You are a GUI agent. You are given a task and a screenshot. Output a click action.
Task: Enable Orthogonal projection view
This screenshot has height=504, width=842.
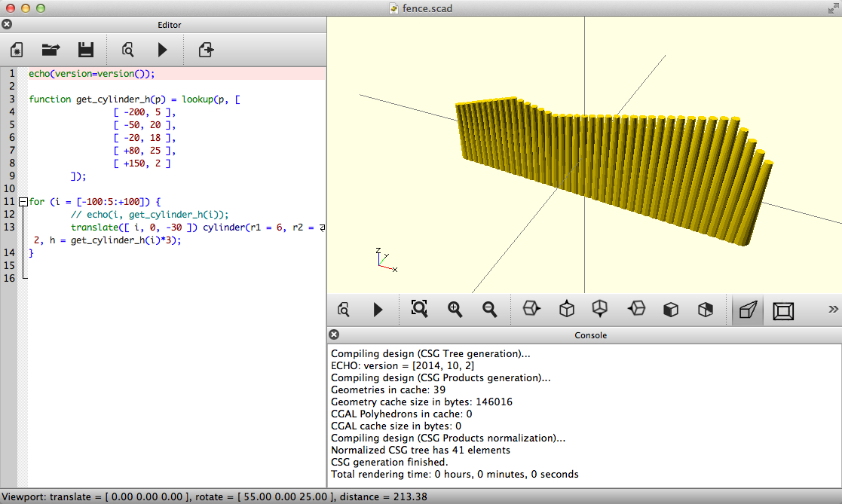pyautogui.click(x=783, y=310)
